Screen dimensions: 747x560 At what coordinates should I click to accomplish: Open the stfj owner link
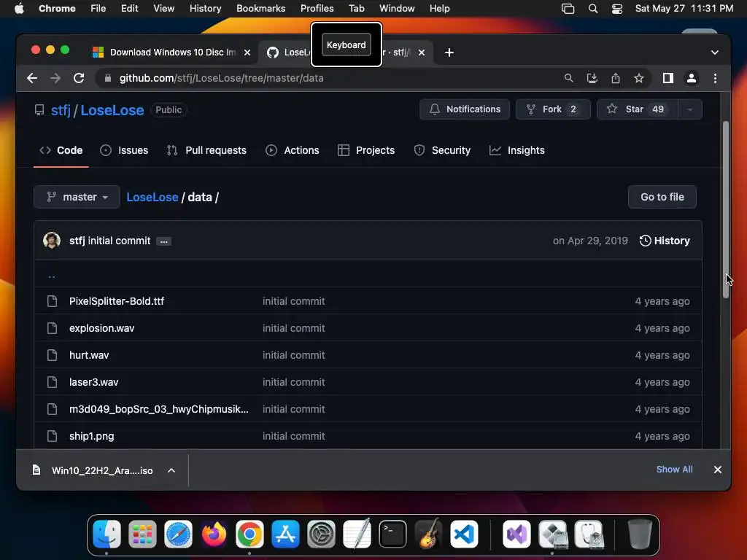pos(61,110)
